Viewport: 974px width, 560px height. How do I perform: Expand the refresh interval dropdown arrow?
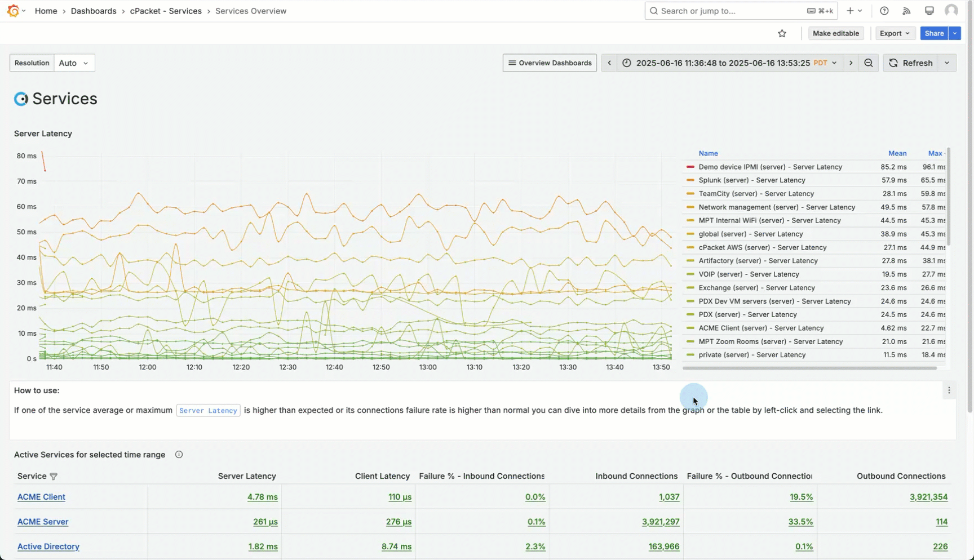tap(947, 63)
